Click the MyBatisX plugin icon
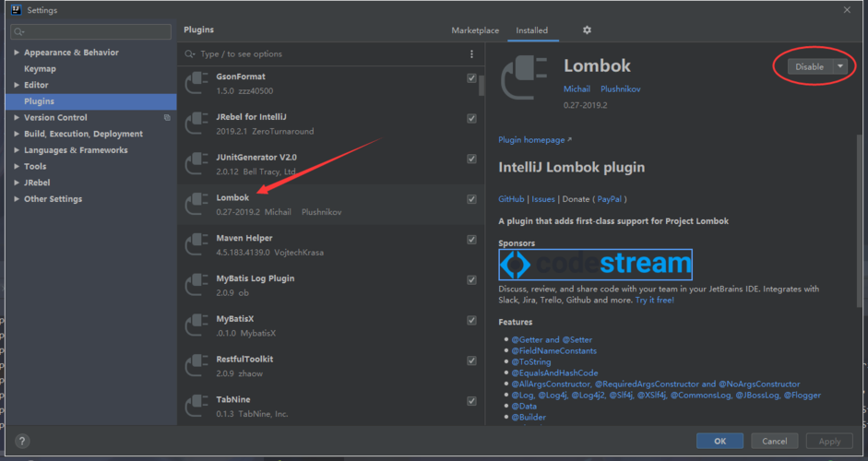Screen dimensions: 868x461 coord(196,325)
